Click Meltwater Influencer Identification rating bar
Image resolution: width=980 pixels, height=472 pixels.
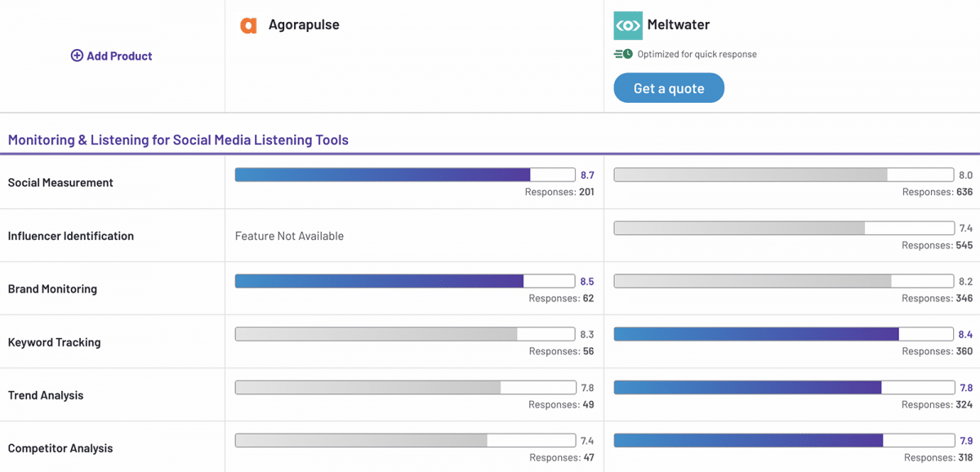[x=784, y=228]
